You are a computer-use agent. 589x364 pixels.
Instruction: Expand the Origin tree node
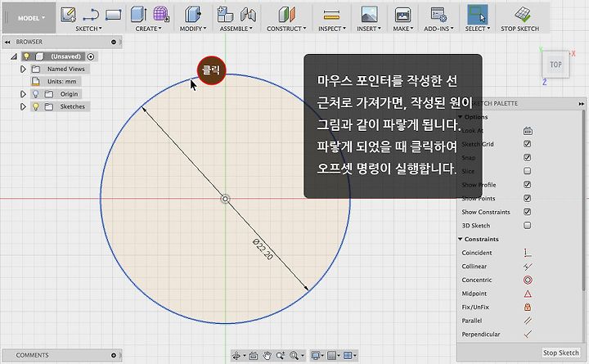23,94
